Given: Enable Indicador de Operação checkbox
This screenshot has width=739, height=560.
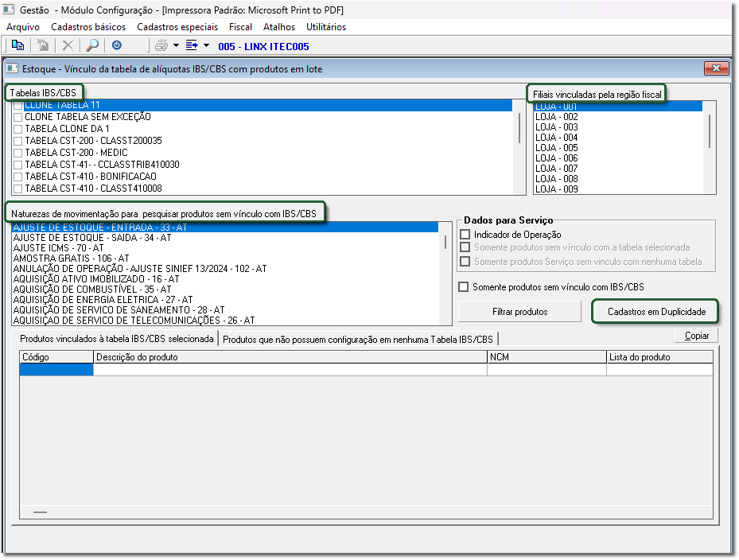Looking at the screenshot, I should [465, 235].
